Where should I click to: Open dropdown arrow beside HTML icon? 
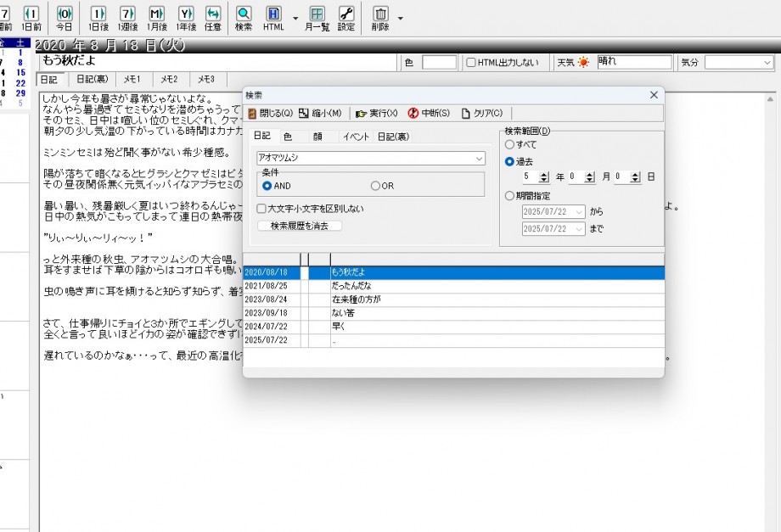pos(295,19)
